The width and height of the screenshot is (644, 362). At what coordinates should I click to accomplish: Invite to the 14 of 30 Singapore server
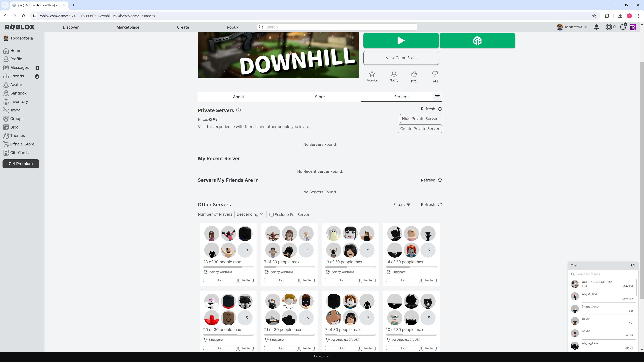coord(429,280)
